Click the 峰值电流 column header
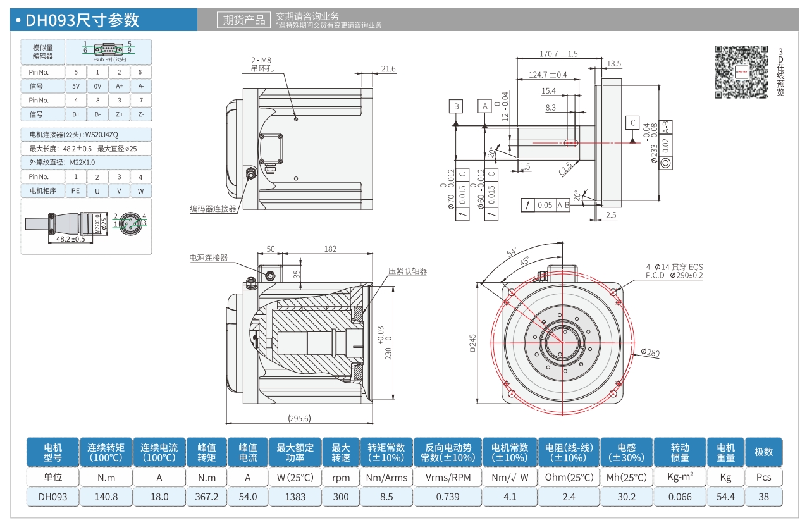 click(x=248, y=452)
